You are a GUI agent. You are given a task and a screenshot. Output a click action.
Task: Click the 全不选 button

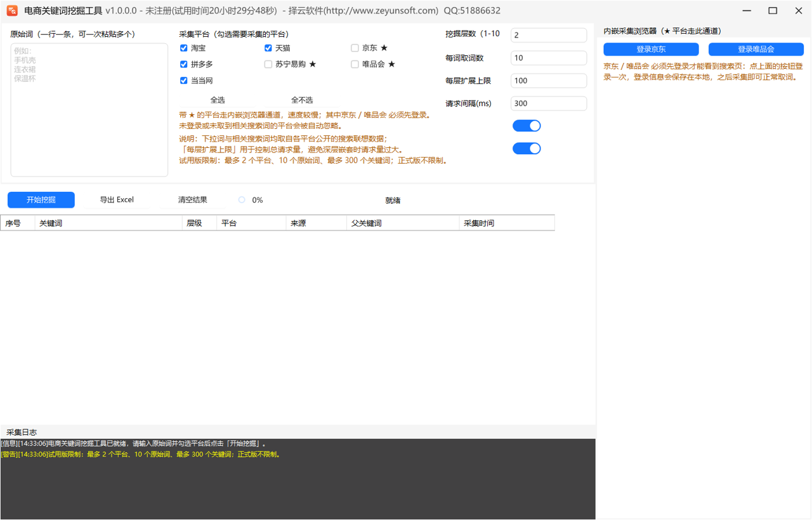[302, 100]
